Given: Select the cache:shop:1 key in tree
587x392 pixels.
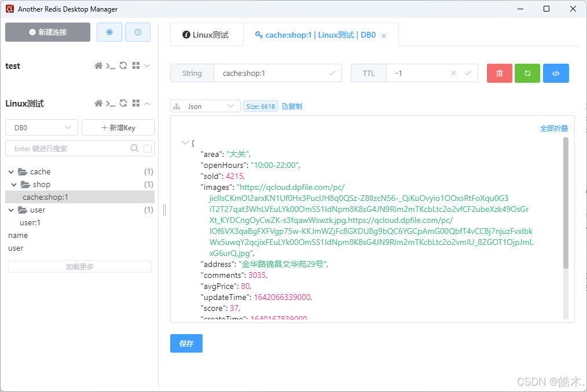Looking at the screenshot, I should pos(80,197).
